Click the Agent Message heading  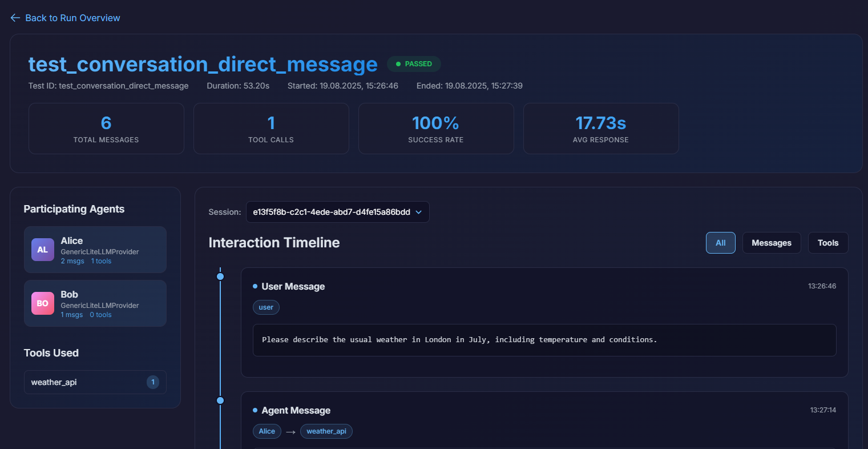point(296,410)
